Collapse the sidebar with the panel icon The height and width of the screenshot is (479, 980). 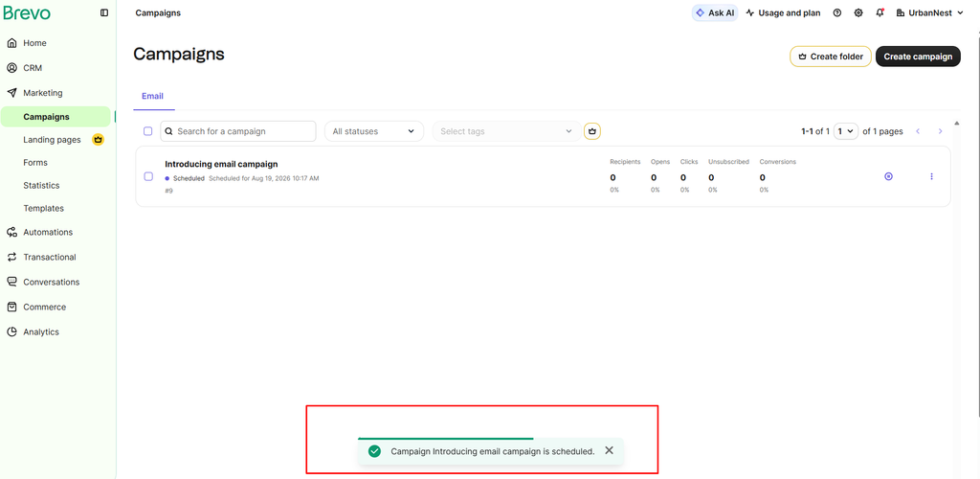pyautogui.click(x=104, y=12)
